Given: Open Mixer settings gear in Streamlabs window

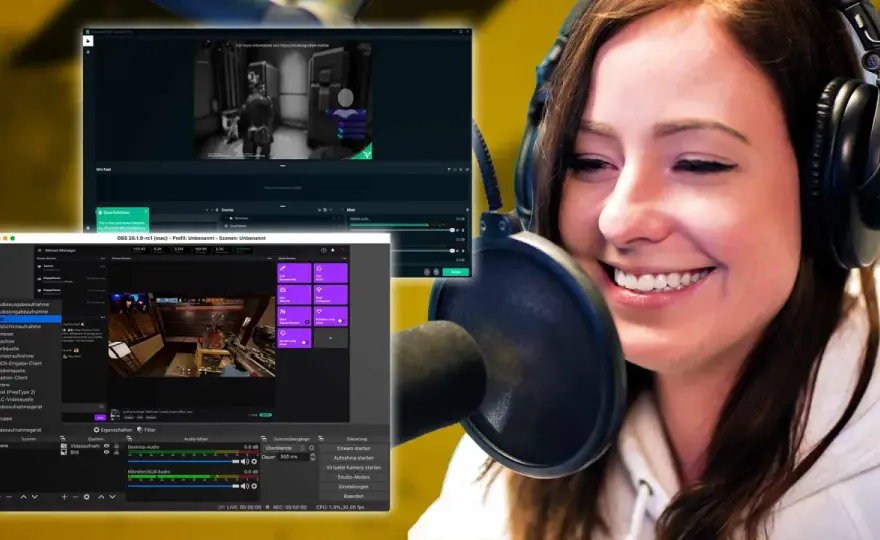Looking at the screenshot, I should [x=467, y=210].
